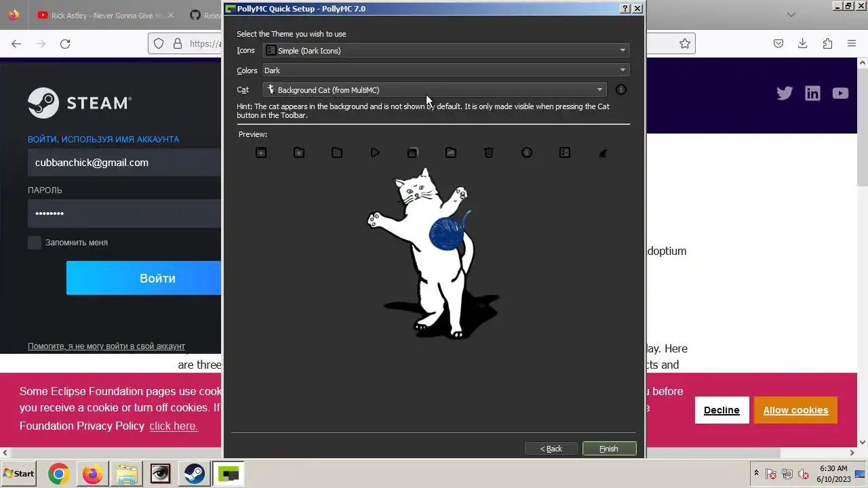Decline the Eclipse cookies
The image size is (868, 488).
coord(722,410)
